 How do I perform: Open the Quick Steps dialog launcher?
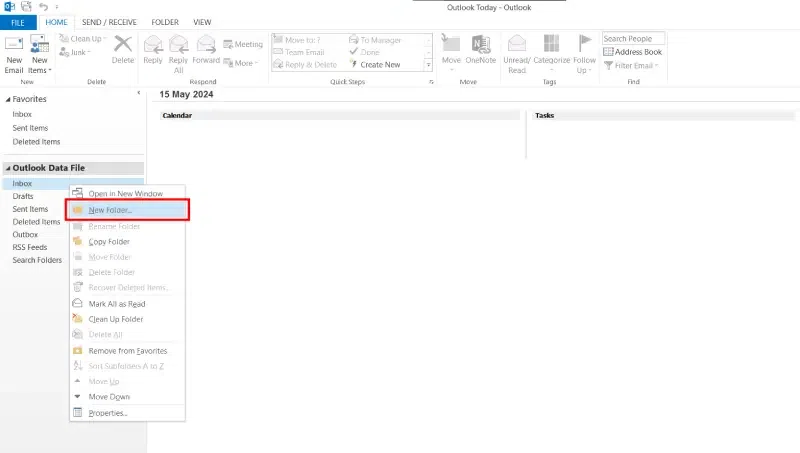[431, 82]
